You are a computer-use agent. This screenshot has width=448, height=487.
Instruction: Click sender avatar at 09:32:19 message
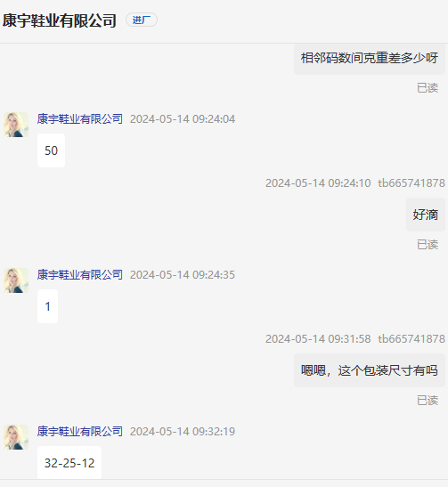tap(16, 437)
